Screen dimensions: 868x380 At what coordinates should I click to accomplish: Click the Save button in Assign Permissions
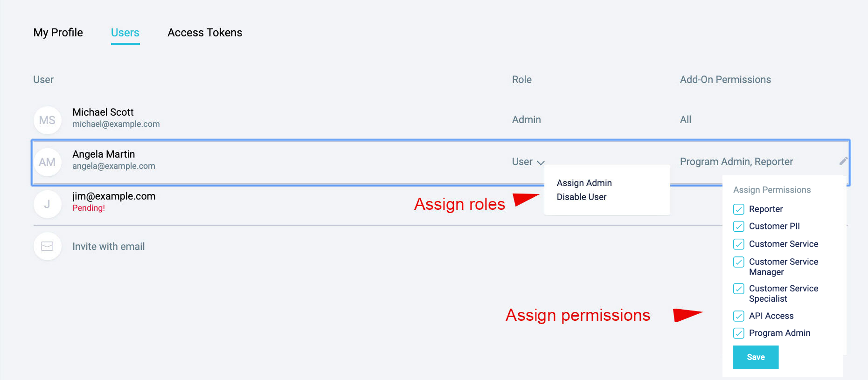(756, 357)
